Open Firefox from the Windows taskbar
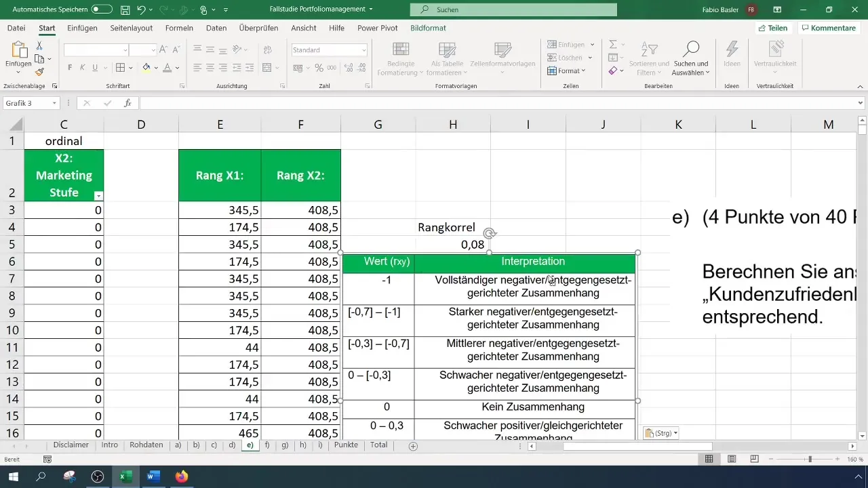Screen dimensions: 868x488 (180, 476)
